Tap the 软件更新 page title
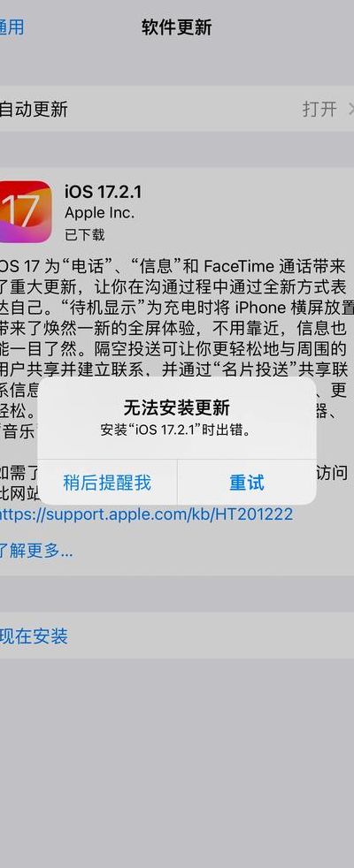Image resolution: width=354 pixels, height=868 pixels. [x=177, y=27]
